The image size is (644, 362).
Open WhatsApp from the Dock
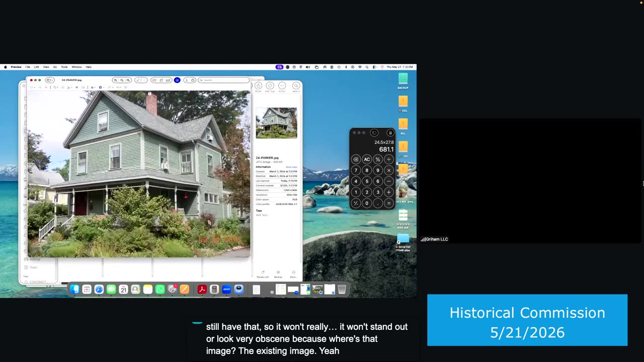coord(160,289)
